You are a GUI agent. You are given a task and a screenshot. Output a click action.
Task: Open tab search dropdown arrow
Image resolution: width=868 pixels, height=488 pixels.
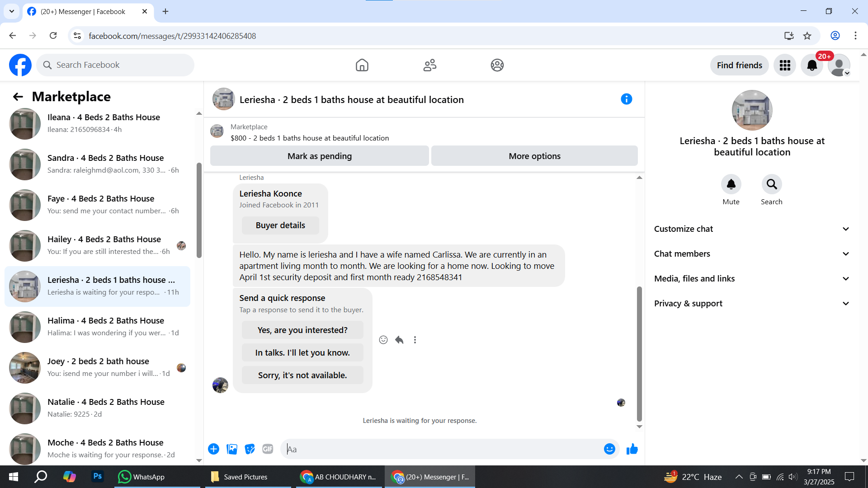coord(12,11)
